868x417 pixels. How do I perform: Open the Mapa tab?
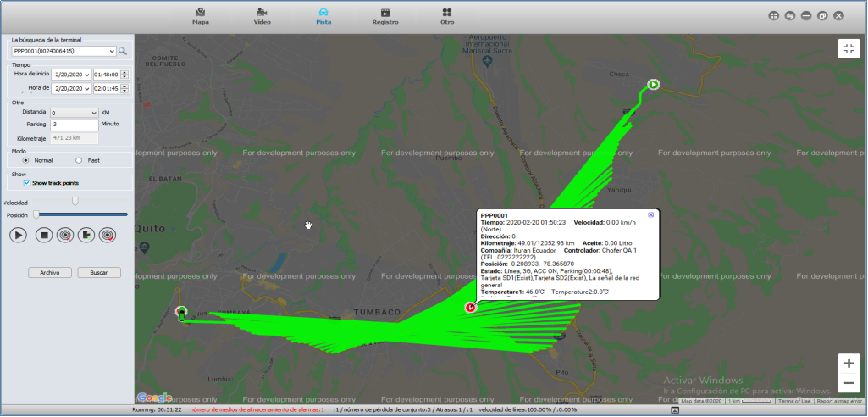[200, 16]
